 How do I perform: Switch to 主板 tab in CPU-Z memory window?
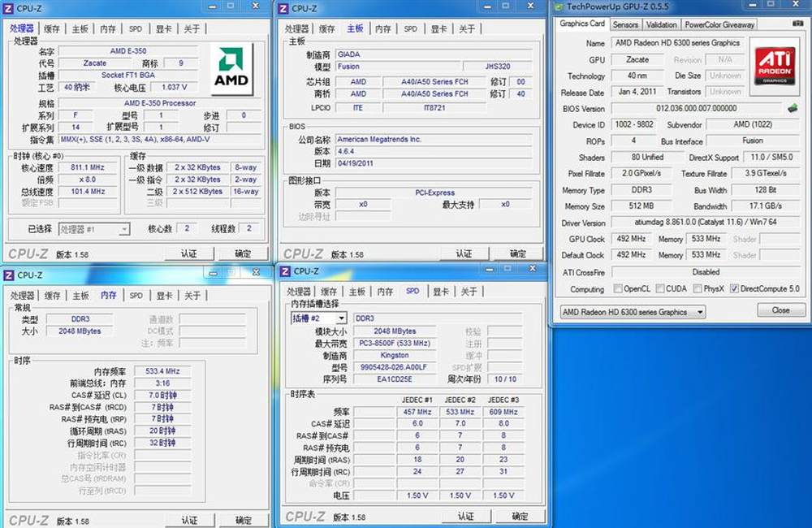click(x=80, y=296)
